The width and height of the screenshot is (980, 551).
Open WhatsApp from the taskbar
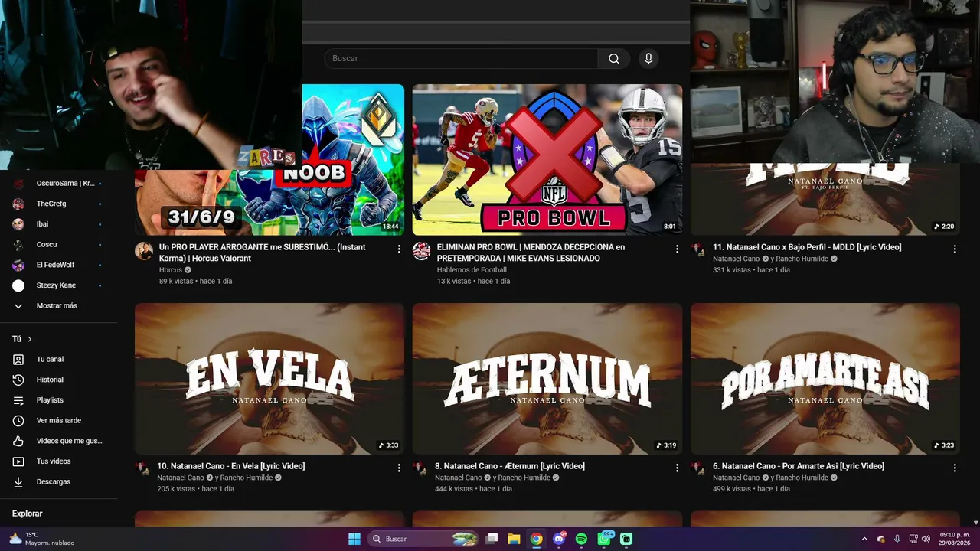[x=604, y=539]
